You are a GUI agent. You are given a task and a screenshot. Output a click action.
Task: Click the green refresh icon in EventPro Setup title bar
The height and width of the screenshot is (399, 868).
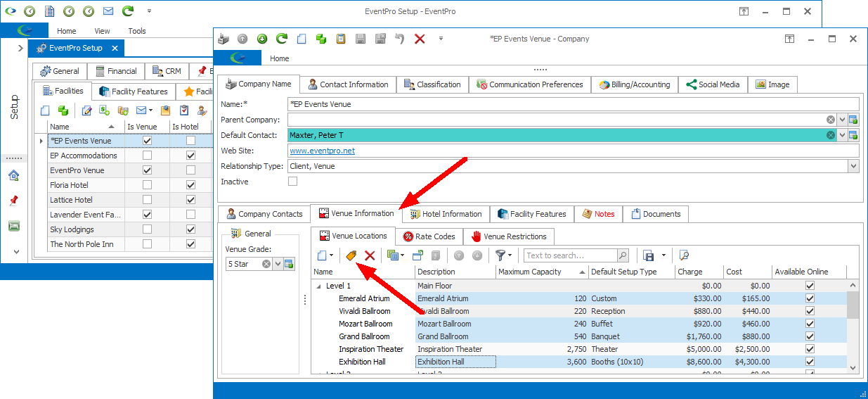click(127, 11)
